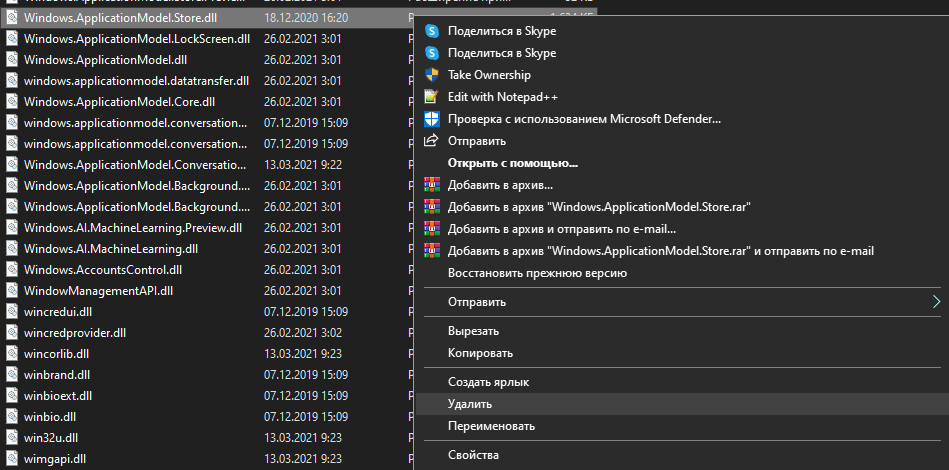Select Добавить в архив "Windows.ApplicationModel.Store.rar"
This screenshot has width=949, height=470.
tap(599, 207)
